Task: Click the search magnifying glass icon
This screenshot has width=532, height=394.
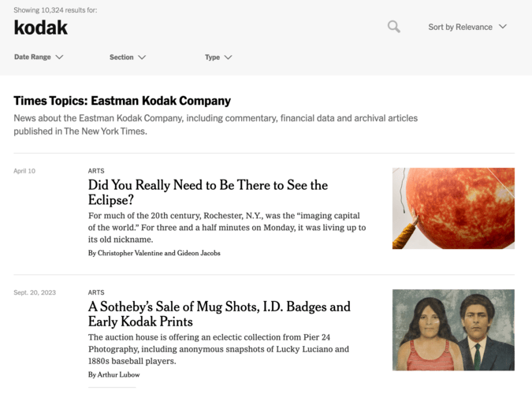Action: (x=394, y=27)
